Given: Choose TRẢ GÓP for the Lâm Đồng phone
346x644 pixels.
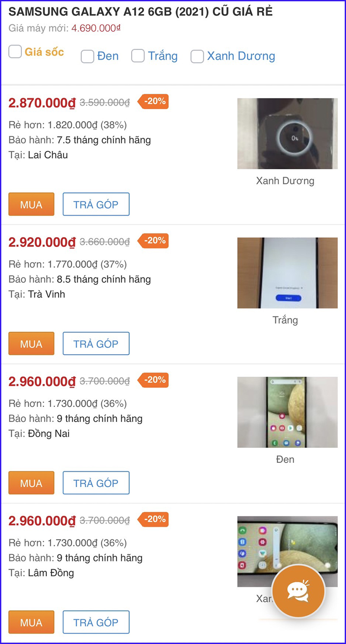Looking at the screenshot, I should pyautogui.click(x=96, y=622).
